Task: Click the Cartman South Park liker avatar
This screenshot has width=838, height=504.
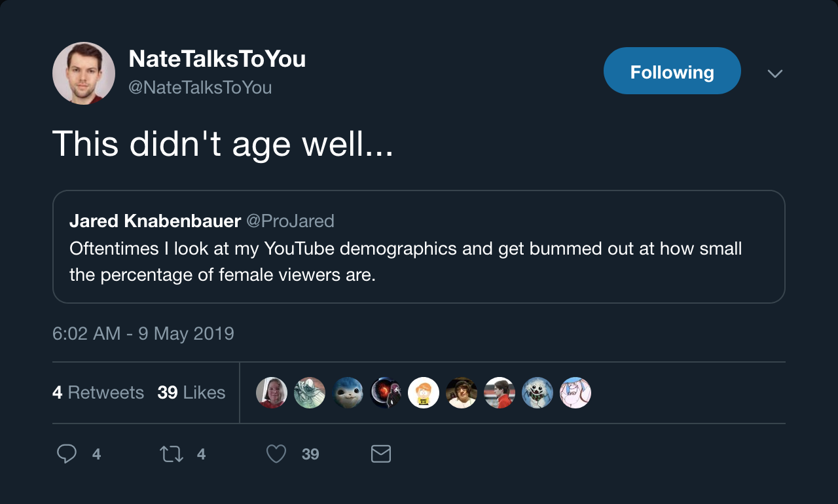Action: pyautogui.click(x=424, y=393)
